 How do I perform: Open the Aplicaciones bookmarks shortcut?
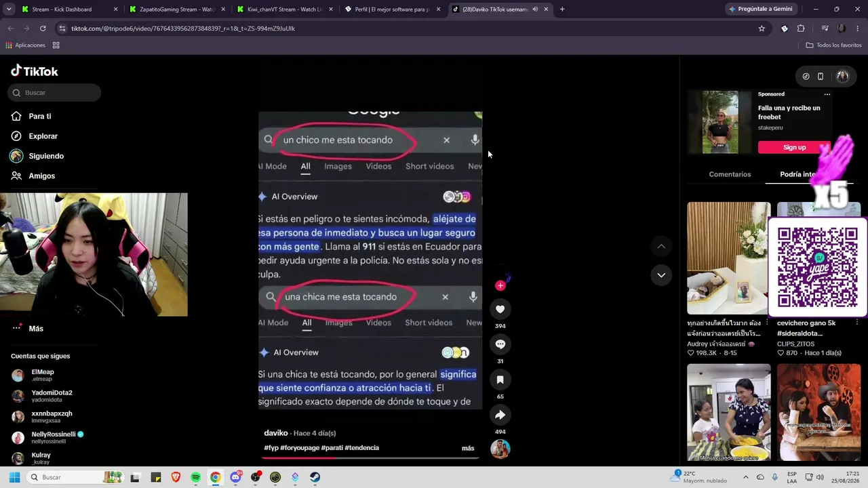coord(25,45)
